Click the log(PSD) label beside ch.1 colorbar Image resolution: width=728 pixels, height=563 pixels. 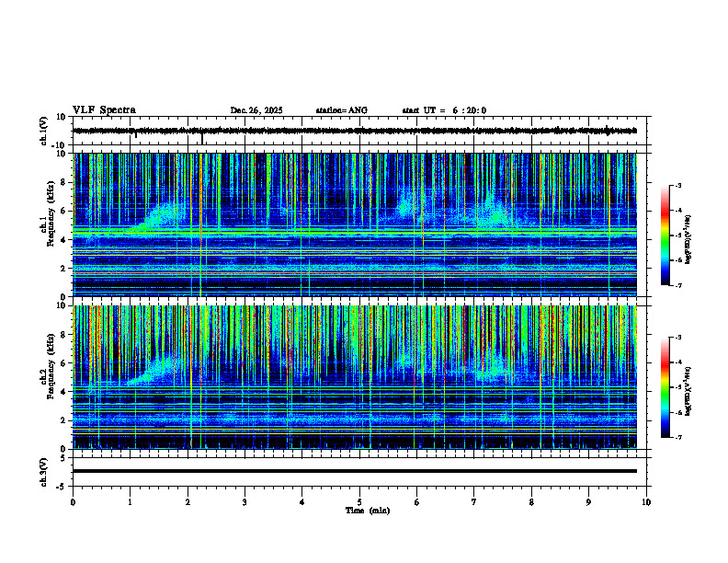tap(688, 240)
